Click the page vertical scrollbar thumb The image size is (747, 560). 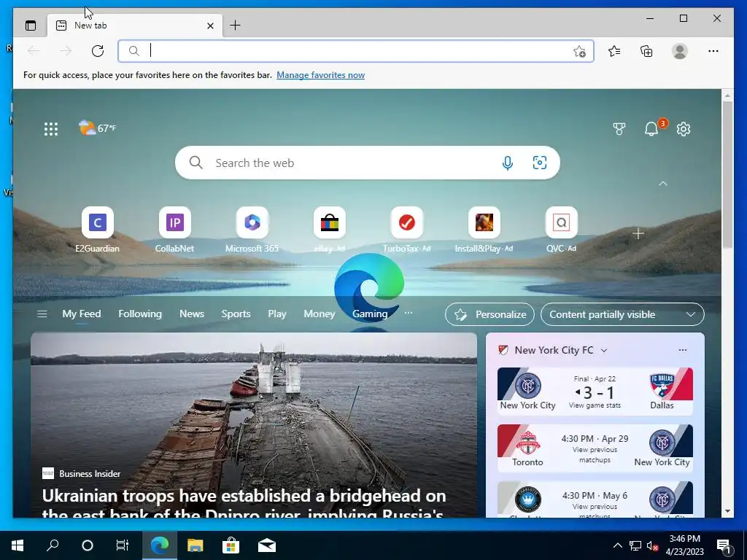click(x=727, y=174)
